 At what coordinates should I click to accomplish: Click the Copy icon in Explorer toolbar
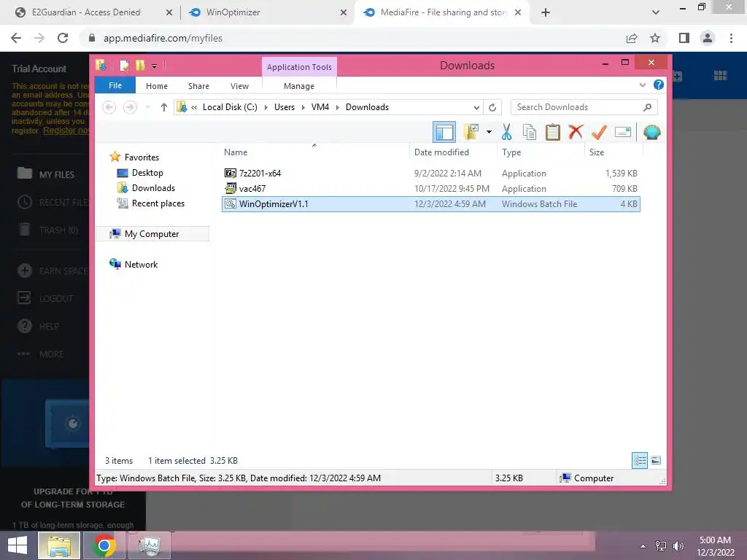click(x=530, y=132)
